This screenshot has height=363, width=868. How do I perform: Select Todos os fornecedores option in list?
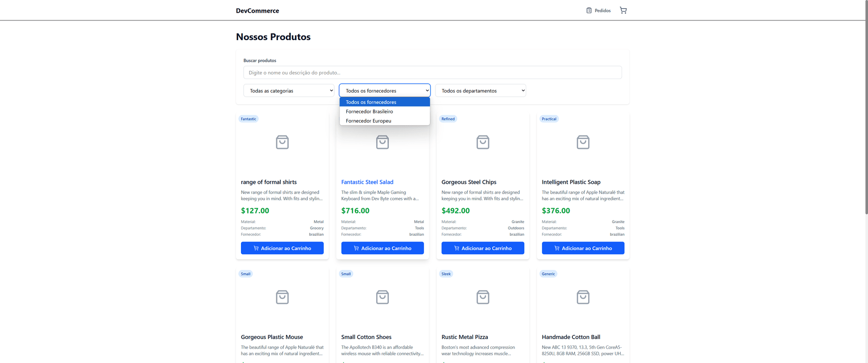pyautogui.click(x=385, y=102)
